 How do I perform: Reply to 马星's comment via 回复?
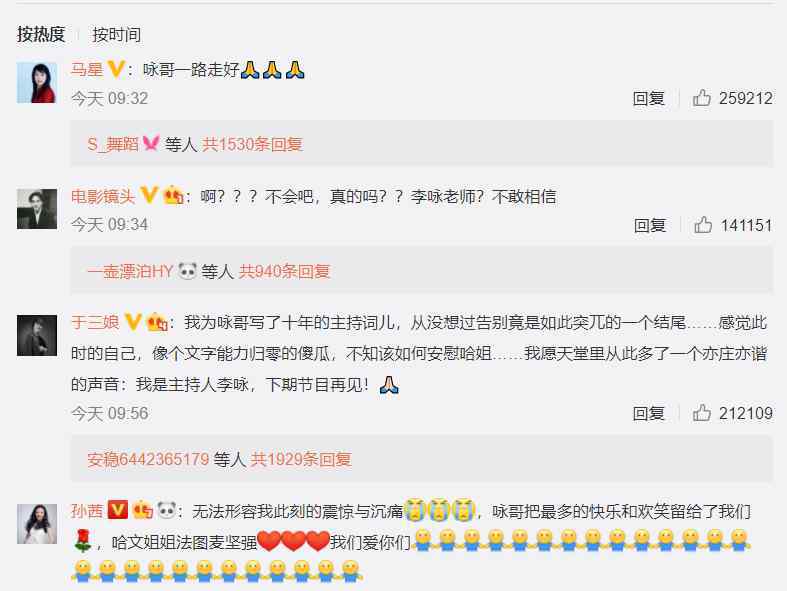pos(648,98)
